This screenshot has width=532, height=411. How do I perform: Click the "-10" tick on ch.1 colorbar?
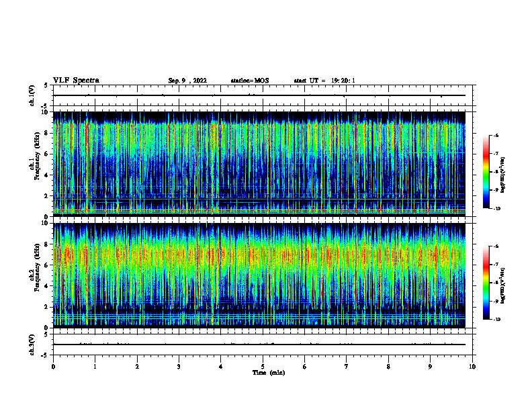[x=496, y=209]
